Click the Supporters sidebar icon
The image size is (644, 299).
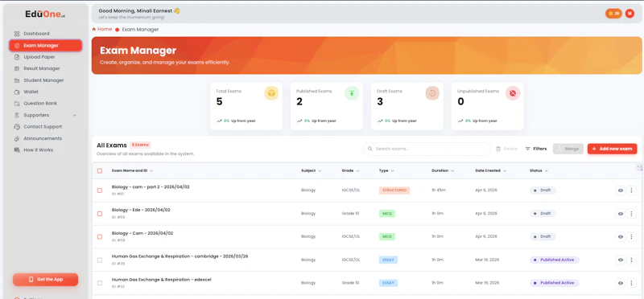click(17, 115)
